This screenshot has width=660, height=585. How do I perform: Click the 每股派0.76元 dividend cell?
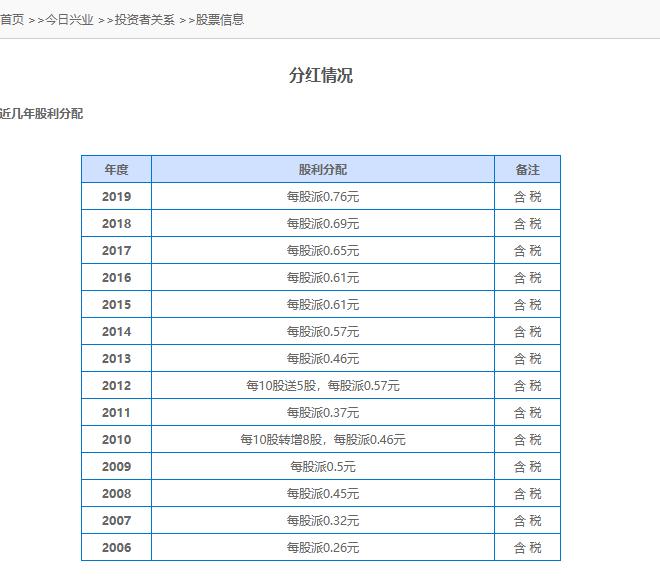[x=322, y=197]
